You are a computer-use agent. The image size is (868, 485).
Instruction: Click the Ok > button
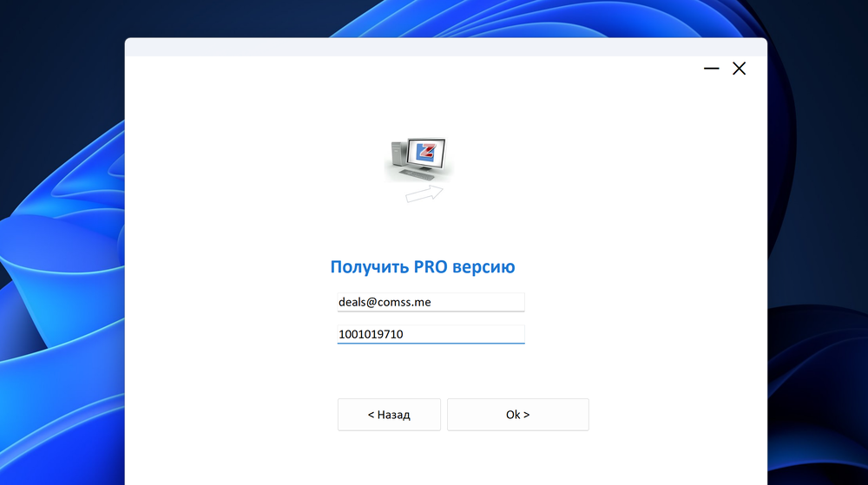point(517,414)
